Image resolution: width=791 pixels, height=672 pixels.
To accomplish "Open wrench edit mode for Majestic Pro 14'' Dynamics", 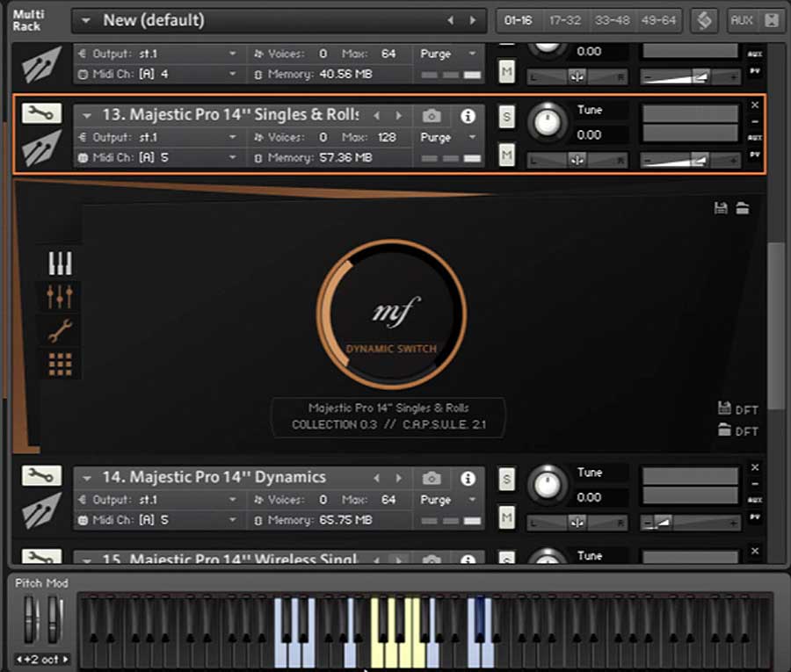I will click(x=42, y=475).
